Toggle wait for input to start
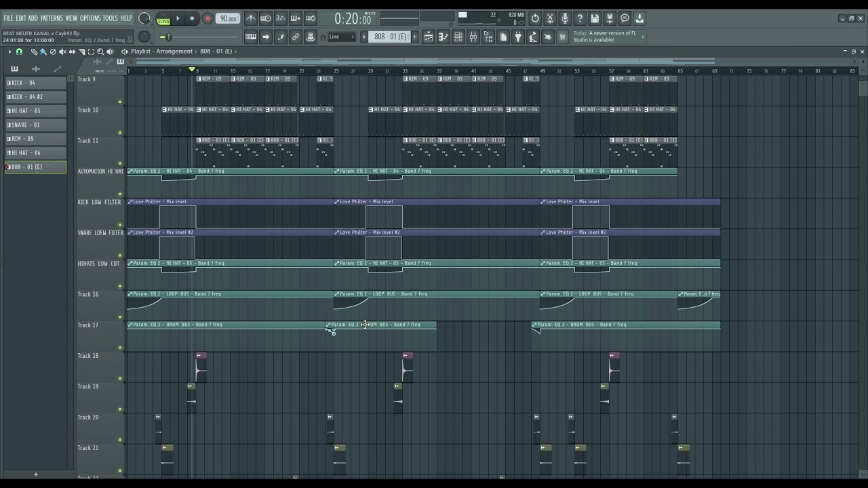 click(266, 19)
